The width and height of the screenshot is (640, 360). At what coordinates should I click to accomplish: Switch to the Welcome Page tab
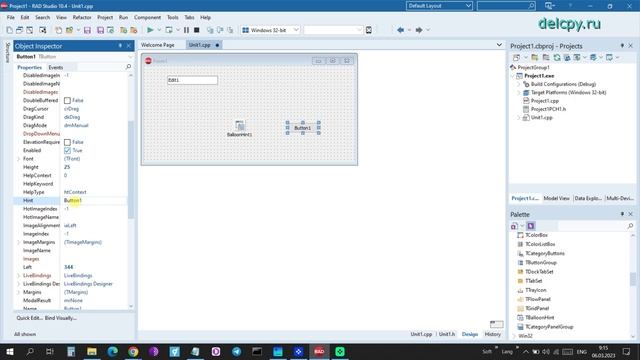pyautogui.click(x=158, y=45)
